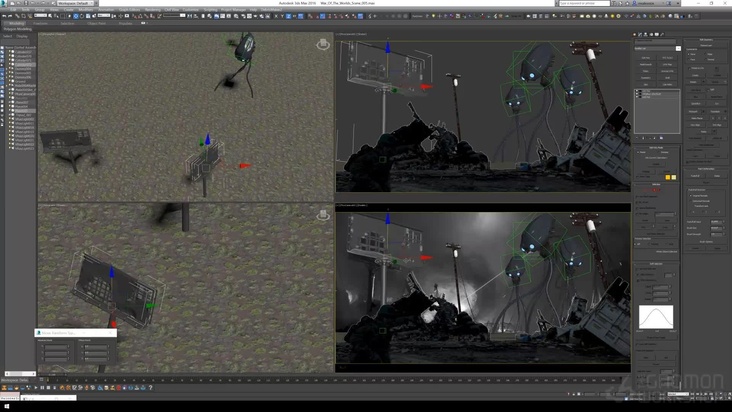Open the Windows Start button
Screen dimensions: 732x412
[x=7, y=407]
